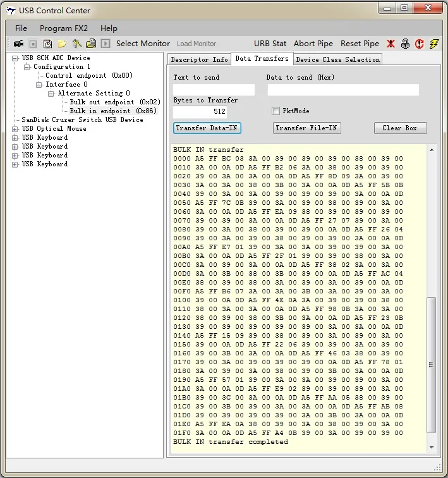
Task: Click the video camera record icon
Action: (x=18, y=44)
